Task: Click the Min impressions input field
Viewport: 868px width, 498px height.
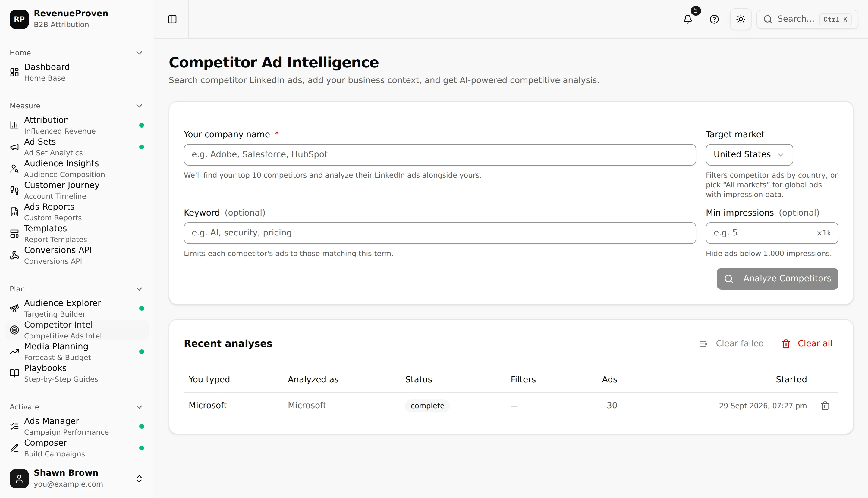Action: pyautogui.click(x=772, y=233)
